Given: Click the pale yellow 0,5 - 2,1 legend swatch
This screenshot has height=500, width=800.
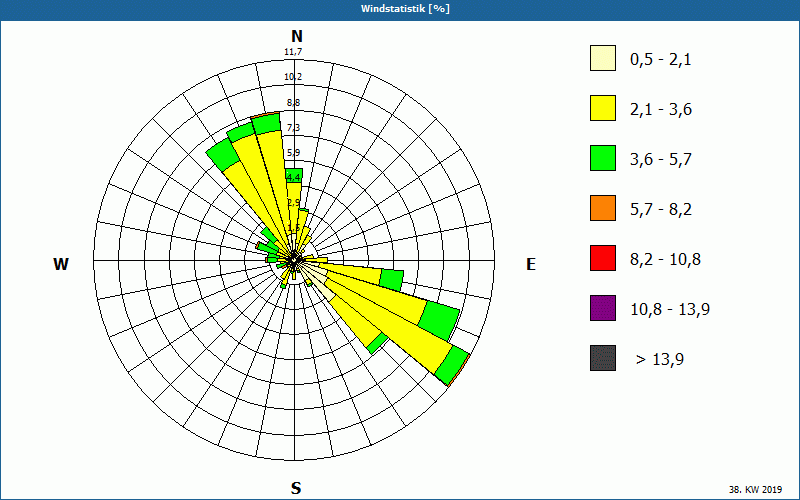Looking at the screenshot, I should coord(603,58).
